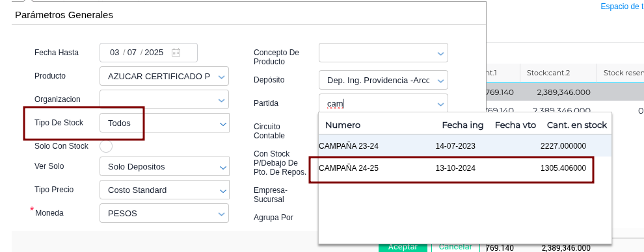The image size is (644, 252).
Task: Click the Aceptar button
Action: [x=403, y=247]
